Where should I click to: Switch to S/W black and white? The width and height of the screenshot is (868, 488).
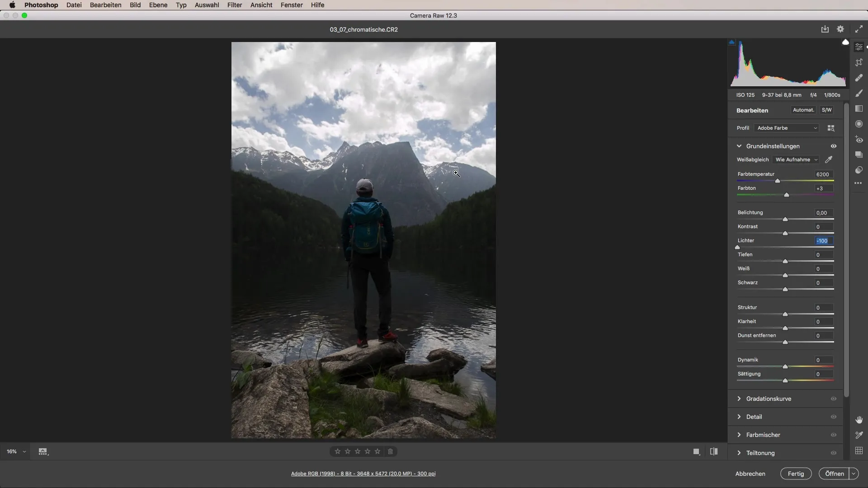pyautogui.click(x=826, y=110)
